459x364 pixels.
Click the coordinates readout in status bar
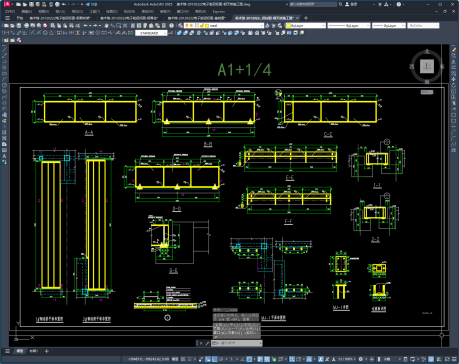click(148, 359)
